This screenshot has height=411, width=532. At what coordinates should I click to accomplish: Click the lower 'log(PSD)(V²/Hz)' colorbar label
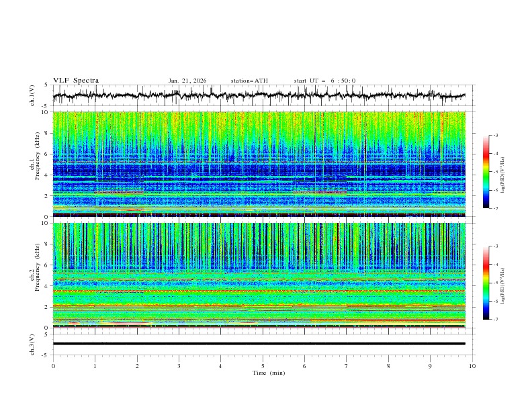[x=503, y=285]
